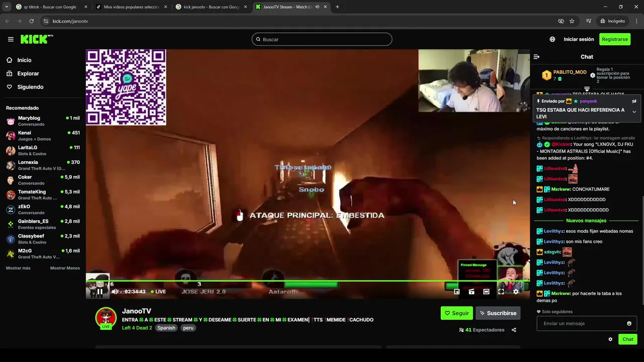Screen dimensions: 644x362
Task: Hide the pinned message eye icon
Action: point(634,101)
